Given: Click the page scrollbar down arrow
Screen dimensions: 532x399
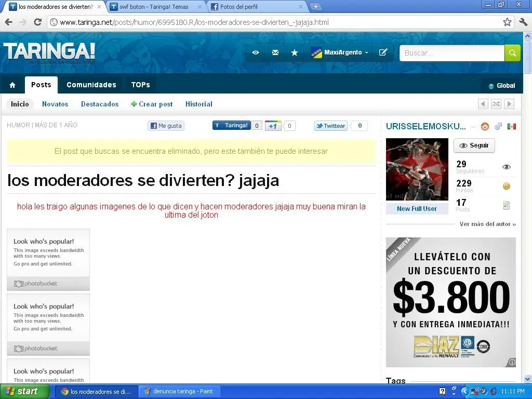Looking at the screenshot, I should point(528,379).
